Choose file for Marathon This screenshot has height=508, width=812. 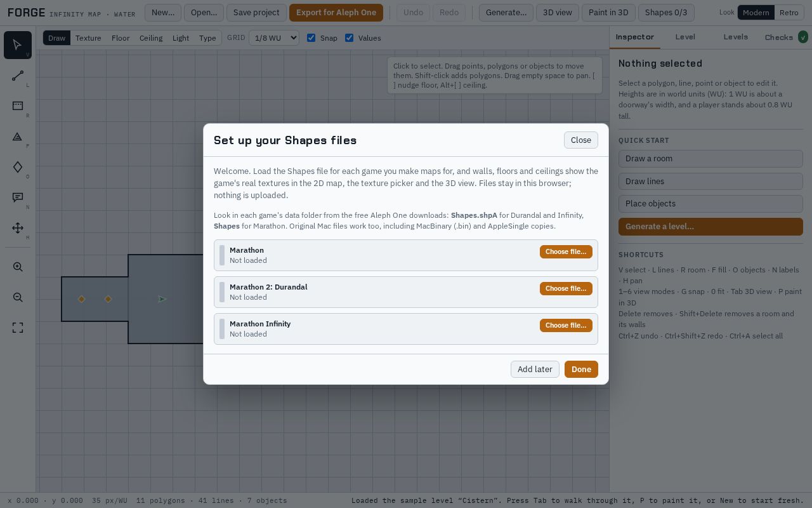coord(566,251)
